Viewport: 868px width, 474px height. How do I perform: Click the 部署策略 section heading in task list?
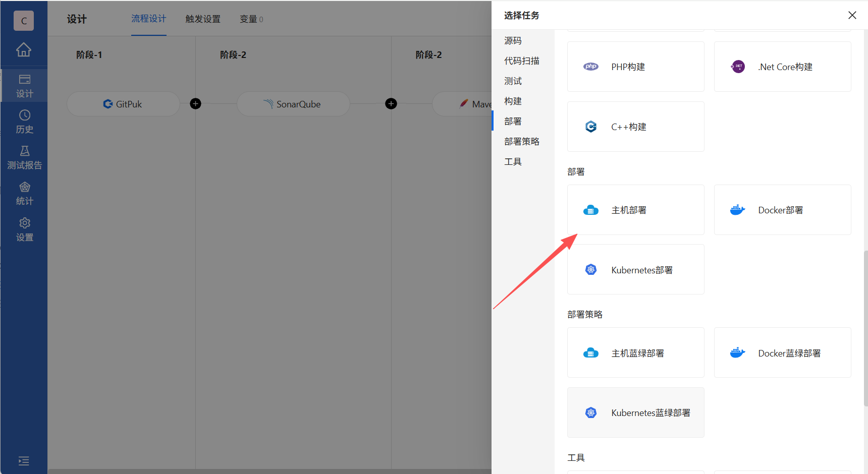[x=585, y=314]
